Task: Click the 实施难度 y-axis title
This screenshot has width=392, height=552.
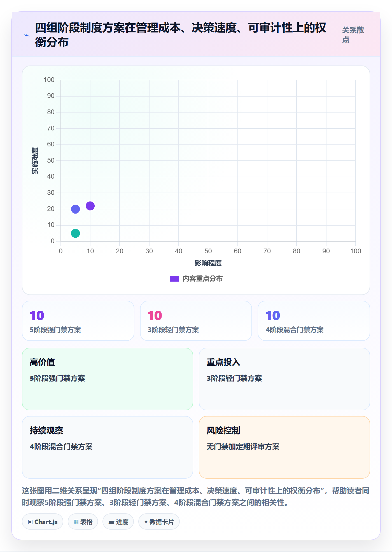Action: (x=35, y=161)
